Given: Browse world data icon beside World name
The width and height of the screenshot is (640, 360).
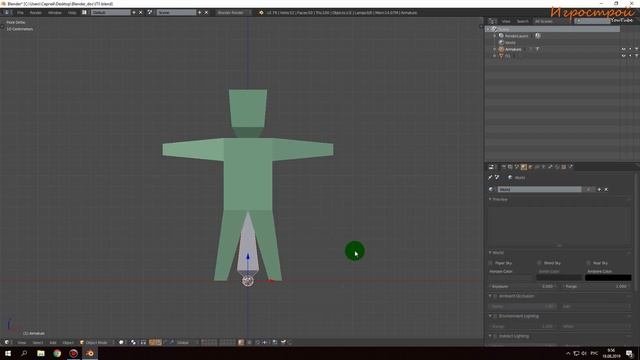Looking at the screenshot, I should click(x=491, y=189).
